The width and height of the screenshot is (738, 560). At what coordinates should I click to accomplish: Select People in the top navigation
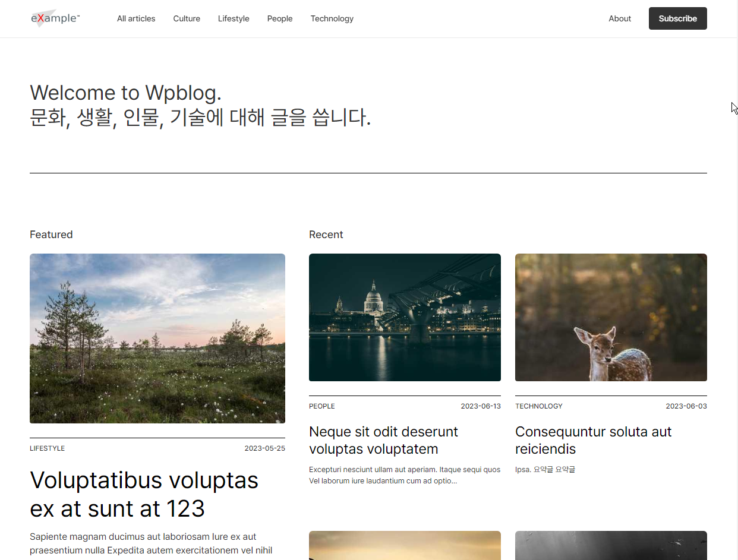click(x=280, y=18)
